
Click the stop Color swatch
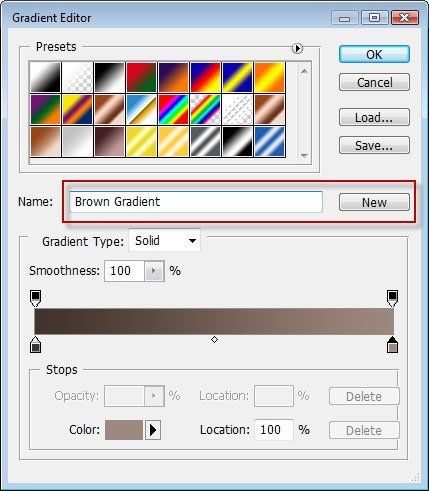click(124, 430)
